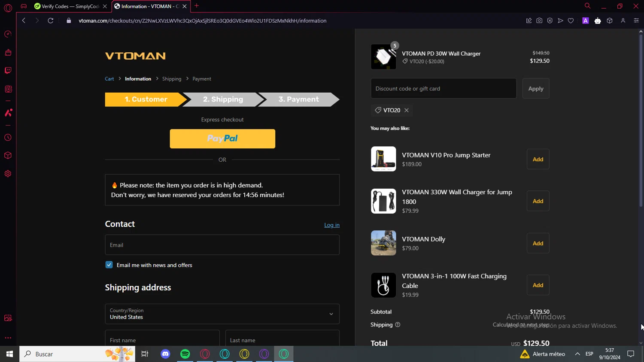Pay with PayPal express checkout
Image resolution: width=644 pixels, height=362 pixels.
tap(222, 139)
